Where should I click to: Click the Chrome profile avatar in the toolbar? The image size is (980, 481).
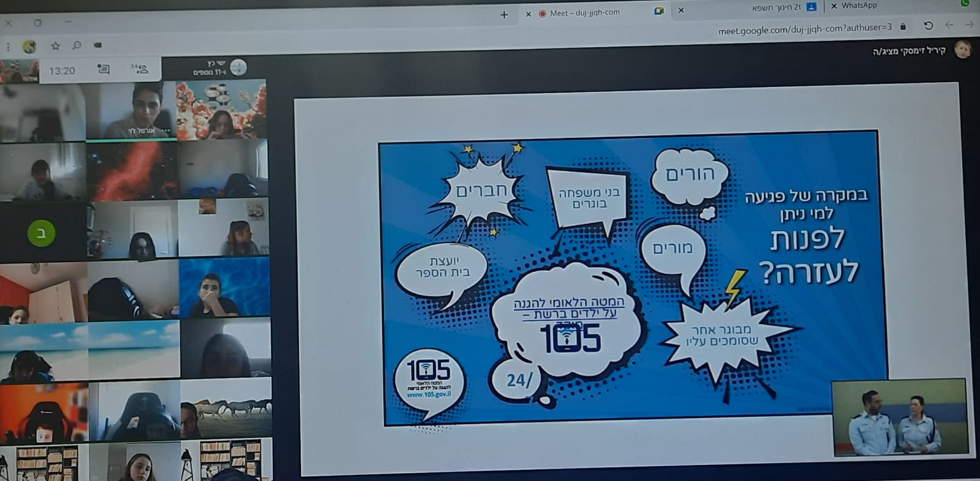29,46
